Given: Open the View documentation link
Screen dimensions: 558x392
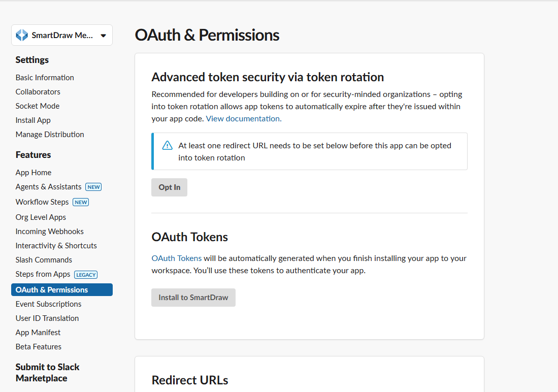Looking at the screenshot, I should pyautogui.click(x=242, y=118).
